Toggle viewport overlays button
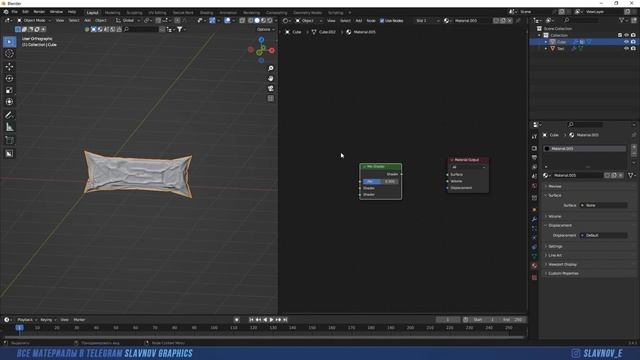 227,20
